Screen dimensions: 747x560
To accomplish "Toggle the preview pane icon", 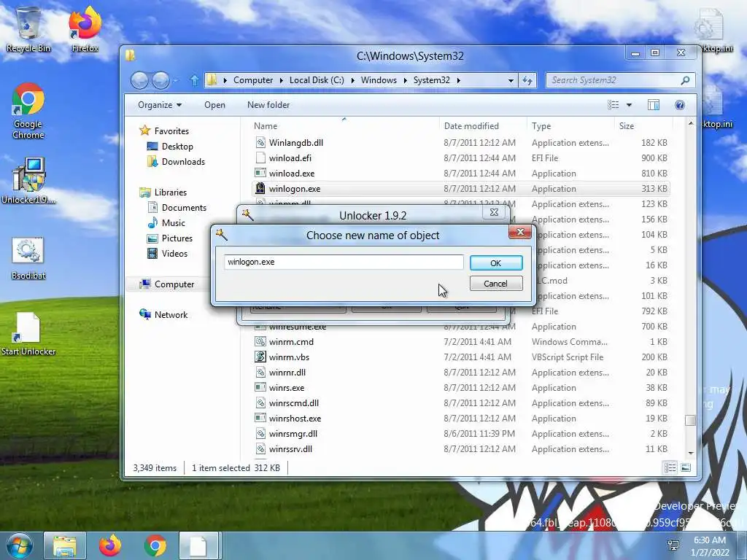I will [654, 105].
